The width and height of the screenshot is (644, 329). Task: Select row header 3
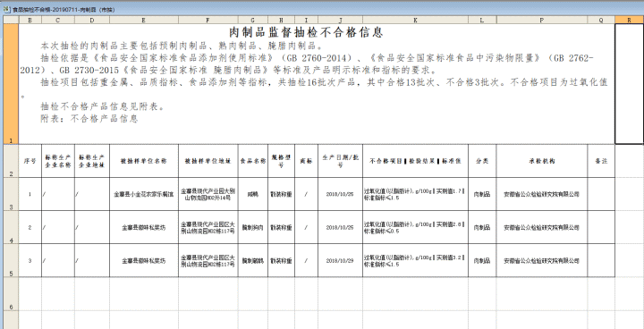(11, 194)
